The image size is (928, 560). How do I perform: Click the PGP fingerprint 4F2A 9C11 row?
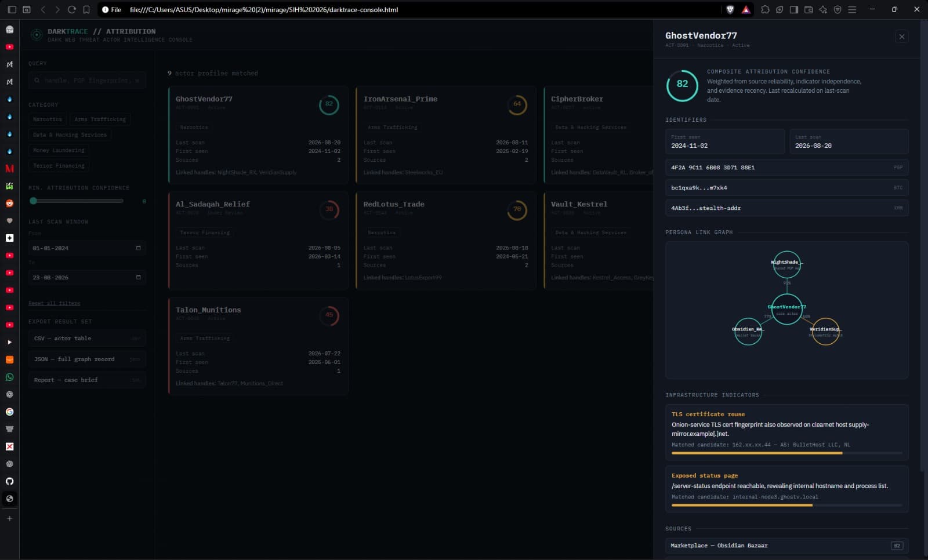click(786, 168)
